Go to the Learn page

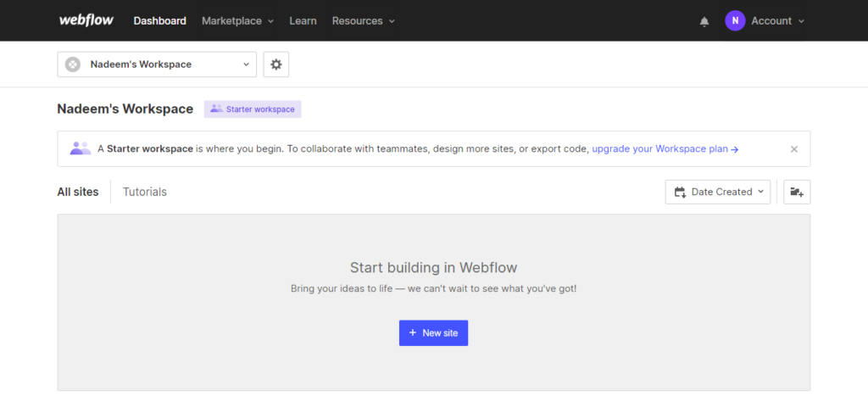click(x=303, y=21)
